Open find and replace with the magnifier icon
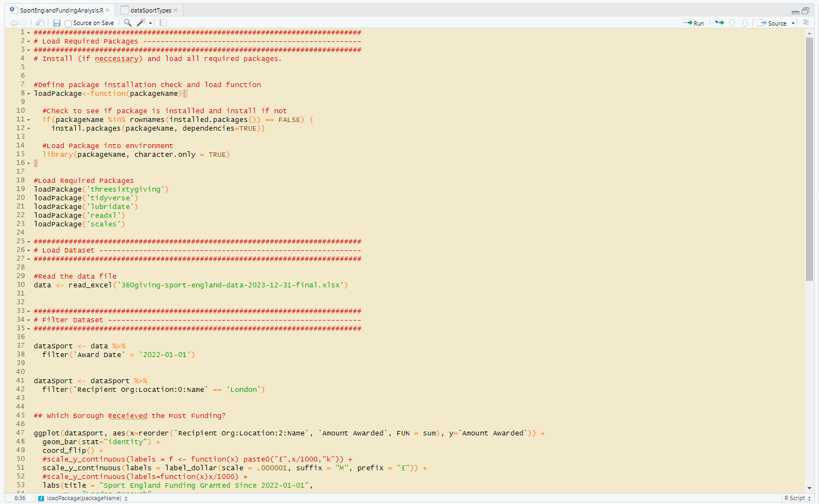Screen dimensions: 819x504 (127, 23)
